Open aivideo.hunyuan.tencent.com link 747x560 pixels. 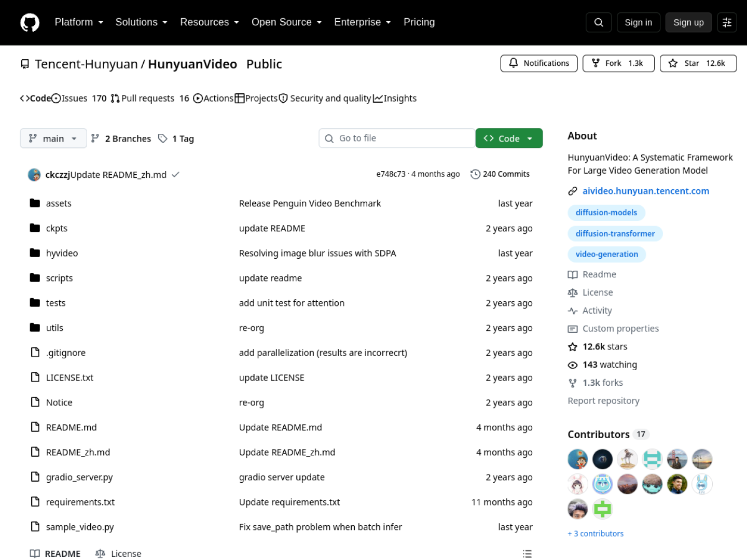[x=646, y=191]
